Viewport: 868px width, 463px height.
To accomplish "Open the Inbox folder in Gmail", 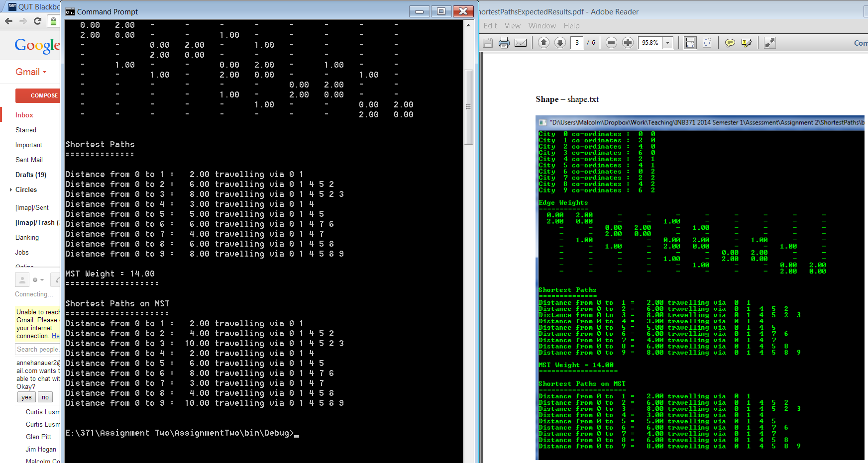I will (x=24, y=115).
